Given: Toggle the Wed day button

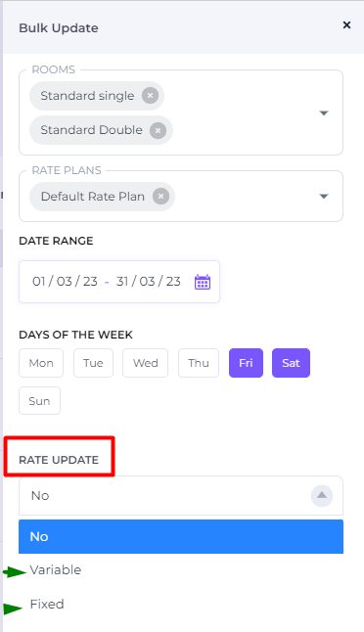Looking at the screenshot, I should click(145, 363).
